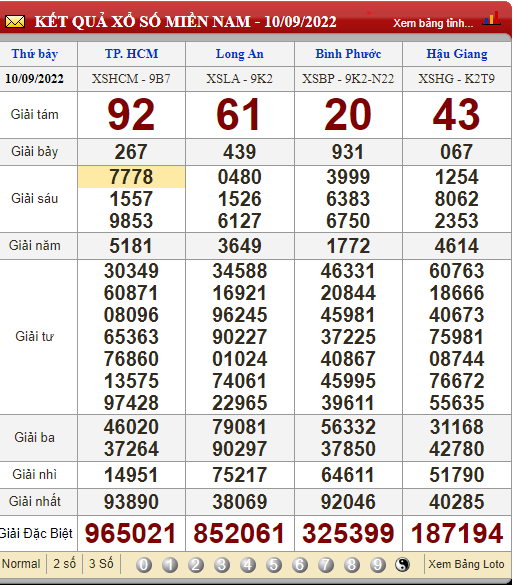514x585 pixels.
Task: Click the date cell 10/09/2022
Action: click(x=34, y=79)
